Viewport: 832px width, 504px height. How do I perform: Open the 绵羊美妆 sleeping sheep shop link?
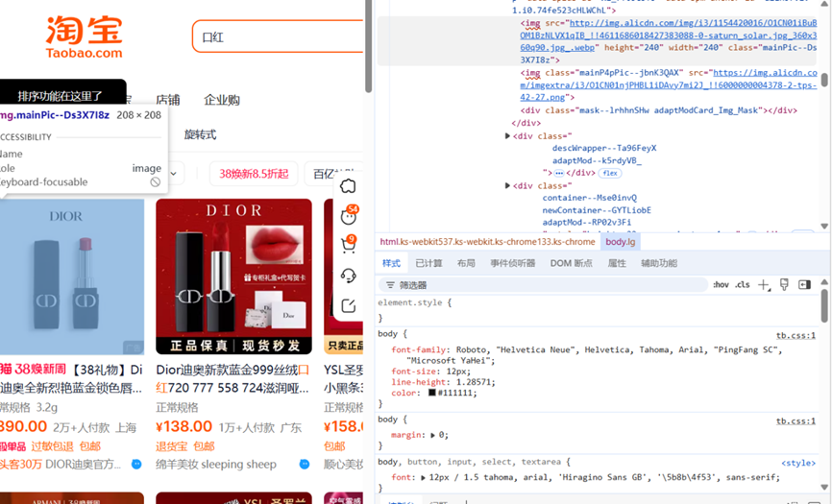(x=216, y=465)
